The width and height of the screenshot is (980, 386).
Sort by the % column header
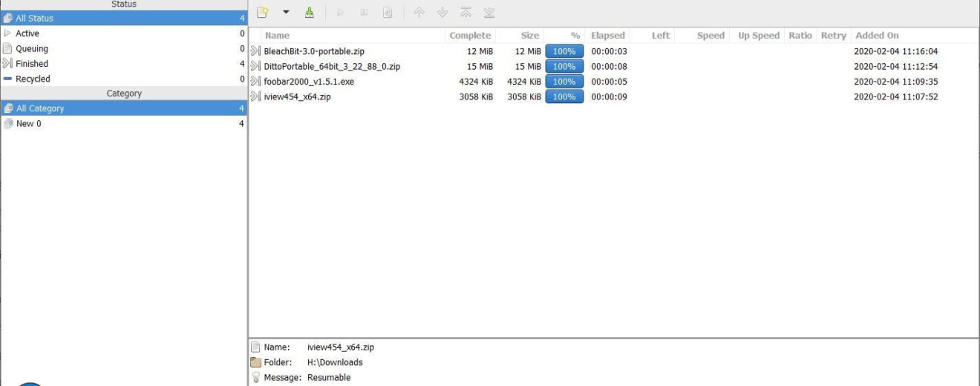click(564, 36)
